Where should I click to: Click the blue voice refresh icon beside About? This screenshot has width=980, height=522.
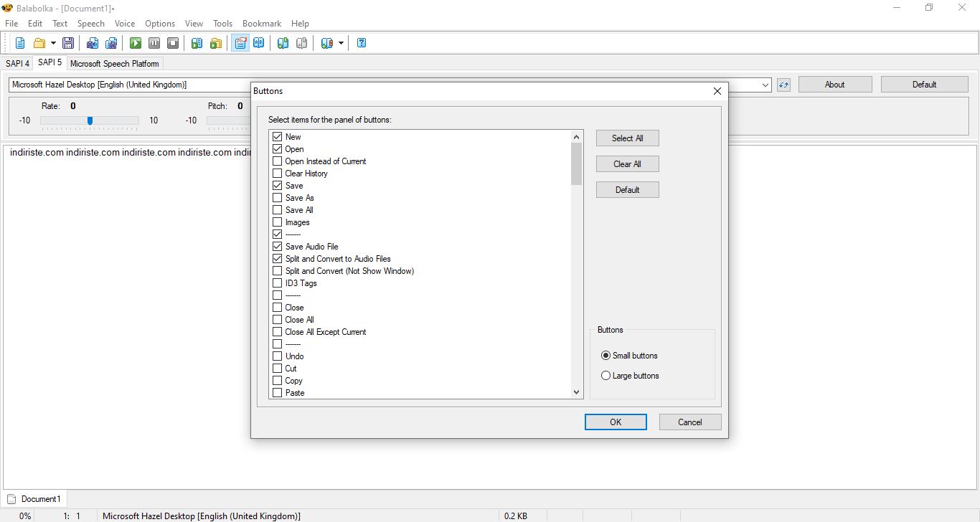[783, 85]
